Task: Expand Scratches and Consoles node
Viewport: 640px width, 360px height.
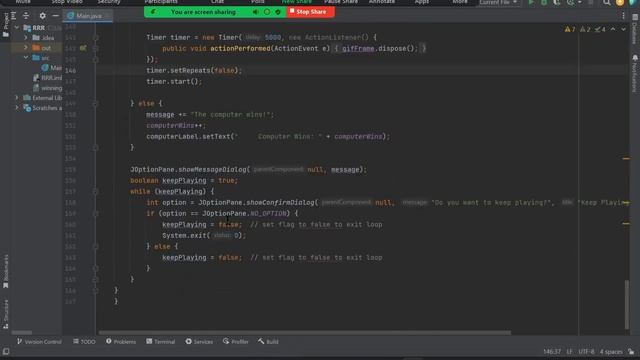Action: click(x=17, y=108)
